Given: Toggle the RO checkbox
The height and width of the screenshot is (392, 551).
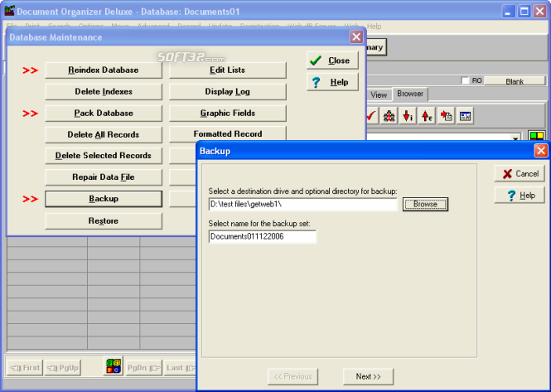Looking at the screenshot, I should (x=465, y=80).
